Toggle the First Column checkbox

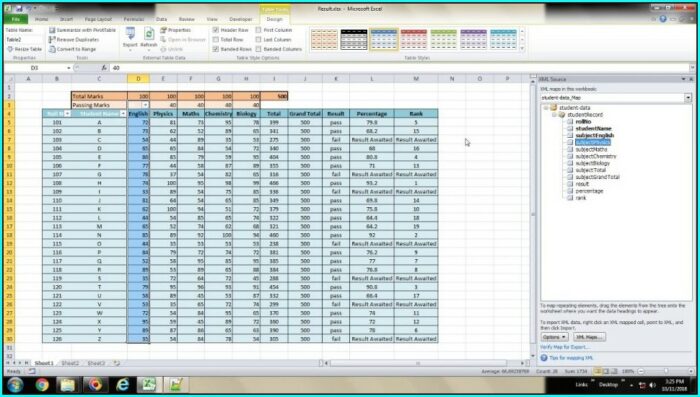258,30
